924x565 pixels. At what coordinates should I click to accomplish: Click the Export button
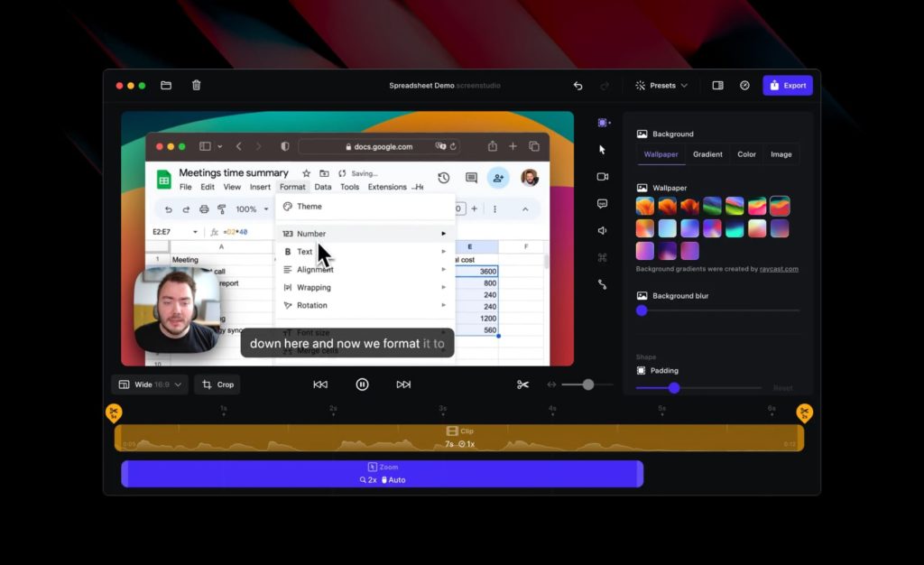787,85
